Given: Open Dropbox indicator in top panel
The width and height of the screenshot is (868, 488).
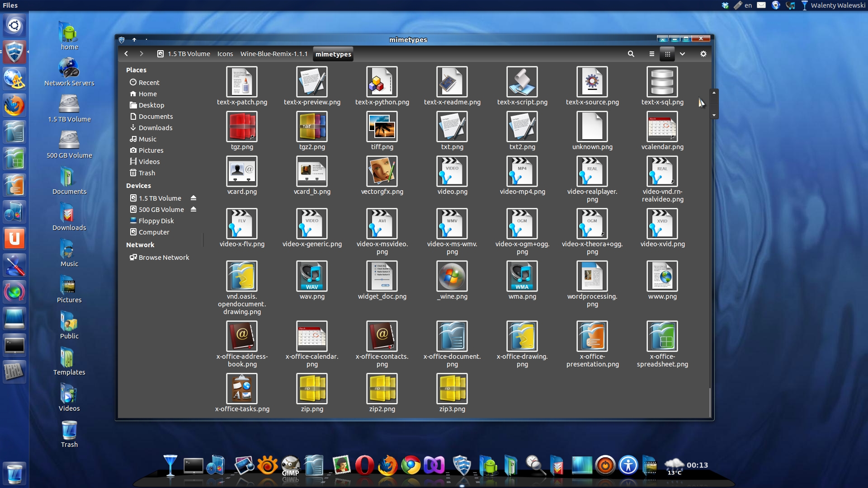Looking at the screenshot, I should 725,5.
